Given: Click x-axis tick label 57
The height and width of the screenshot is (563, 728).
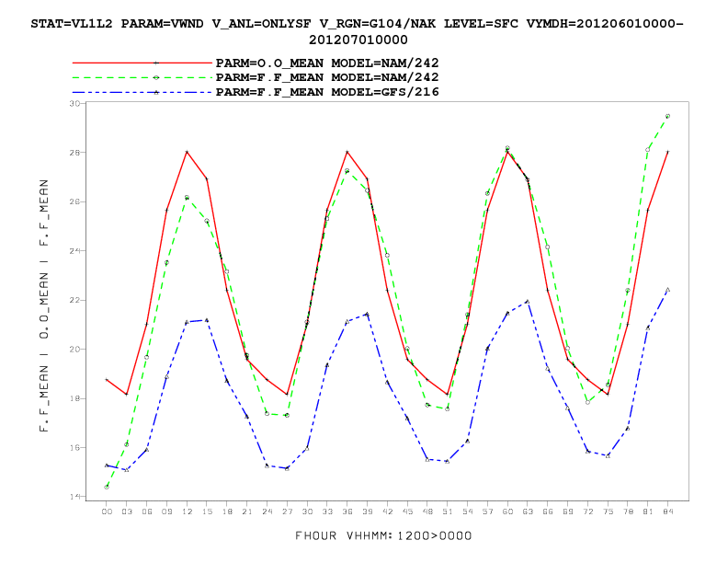Looking at the screenshot, I should pos(487,511).
